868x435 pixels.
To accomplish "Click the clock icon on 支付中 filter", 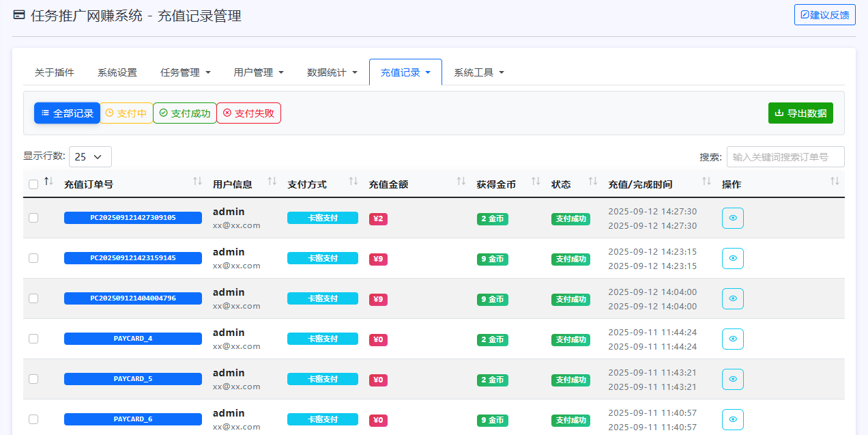I will (109, 113).
